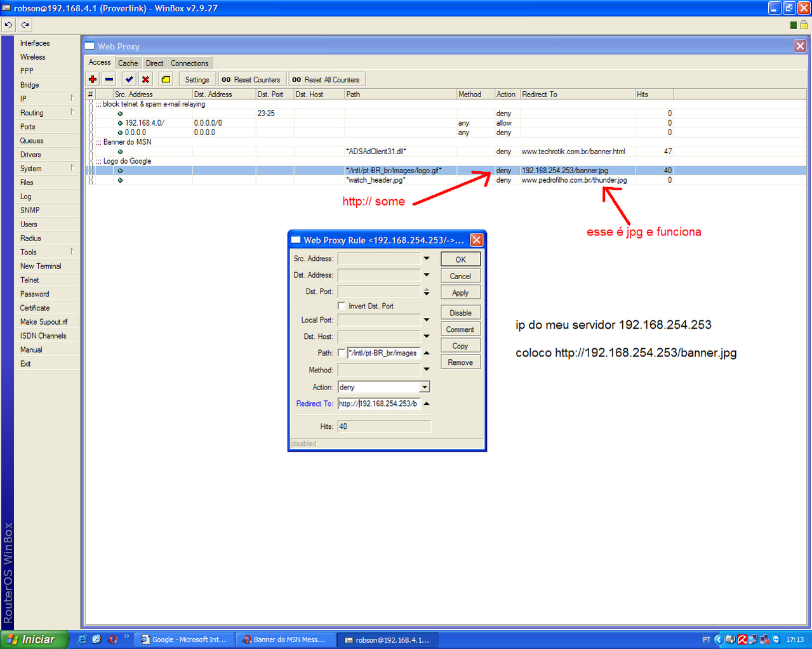The width and height of the screenshot is (812, 649).
Task: Click the undo arrow in WinBox toolbar
Action: (8, 25)
